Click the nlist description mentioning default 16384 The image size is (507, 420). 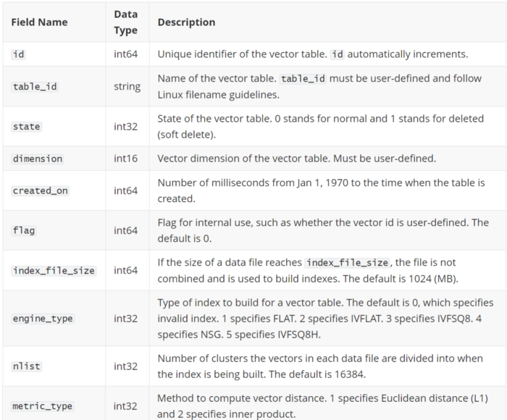coord(320,366)
